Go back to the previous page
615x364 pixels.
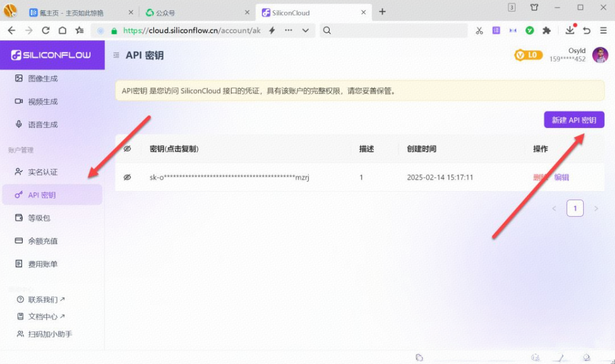tap(11, 31)
